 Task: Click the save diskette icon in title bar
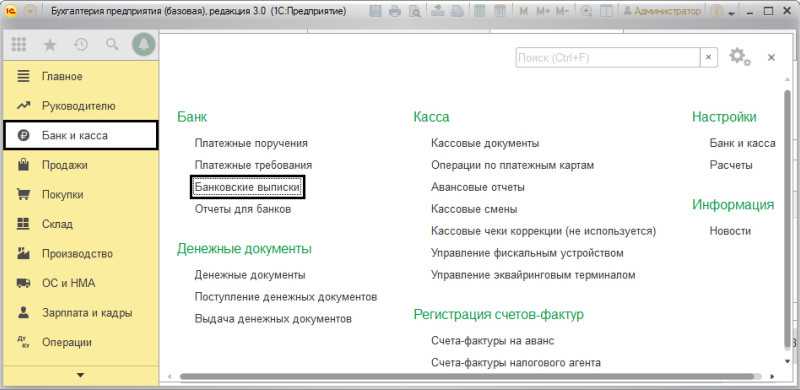point(376,11)
